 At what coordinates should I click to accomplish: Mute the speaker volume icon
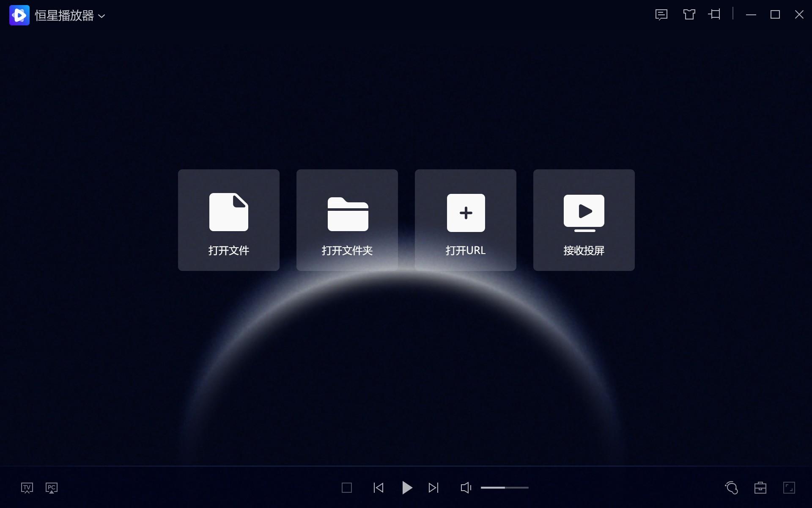[x=466, y=488]
